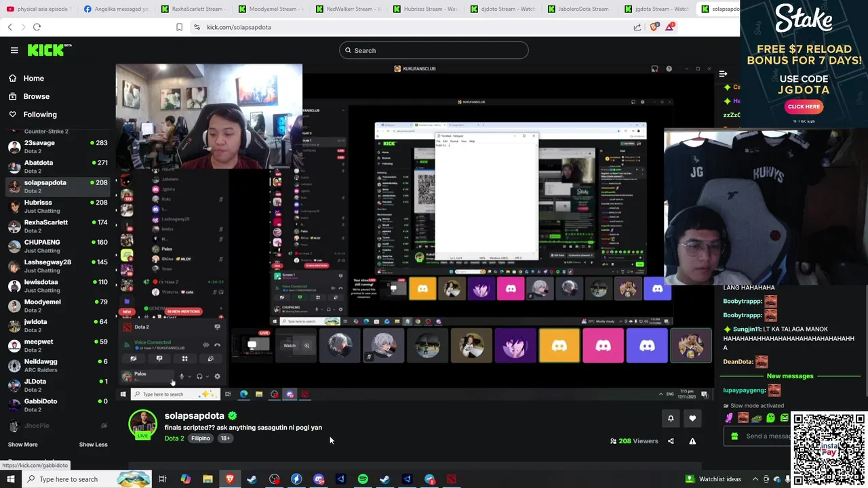
Task: Open Task View on the taskbar
Action: pos(163,479)
